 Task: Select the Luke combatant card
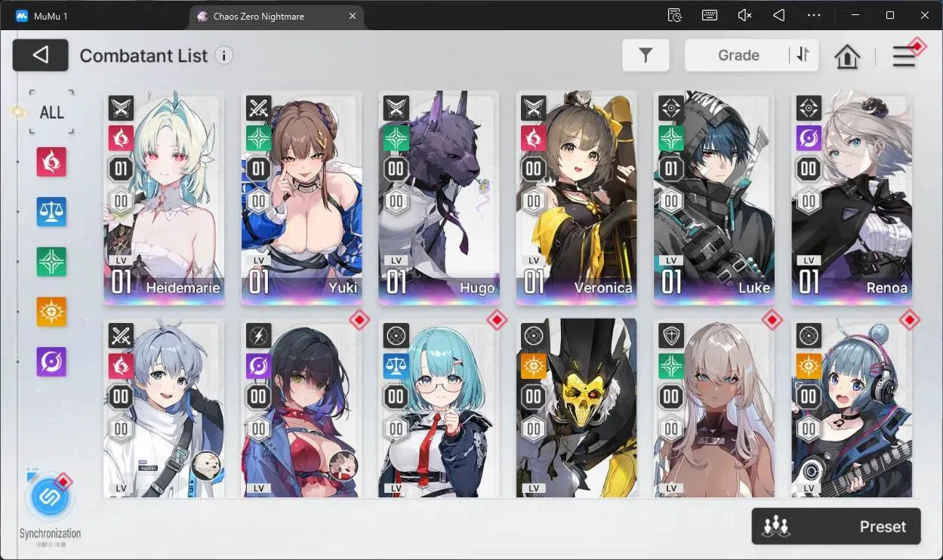click(x=713, y=198)
